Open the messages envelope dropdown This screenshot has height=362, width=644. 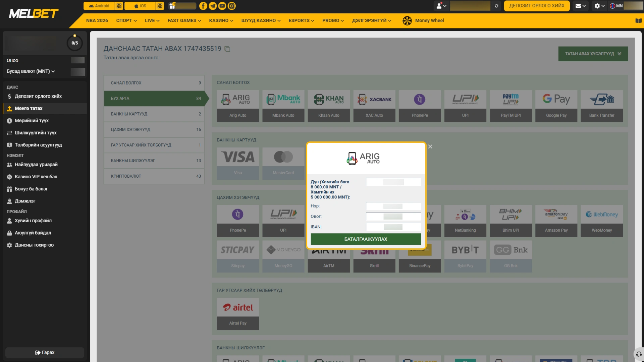point(581,6)
